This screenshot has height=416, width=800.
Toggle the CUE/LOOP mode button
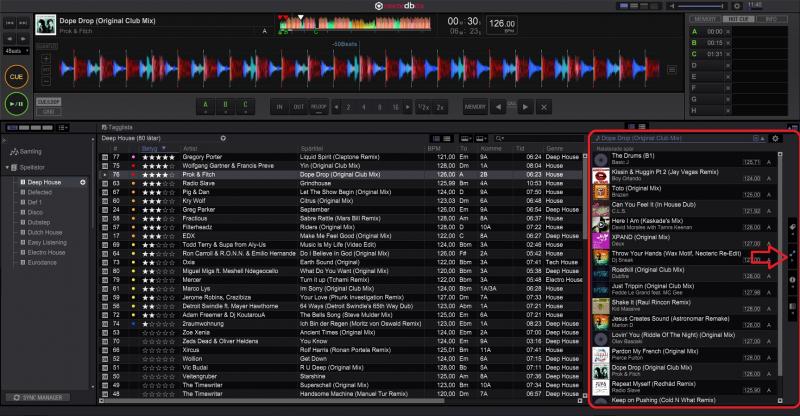pyautogui.click(x=48, y=102)
